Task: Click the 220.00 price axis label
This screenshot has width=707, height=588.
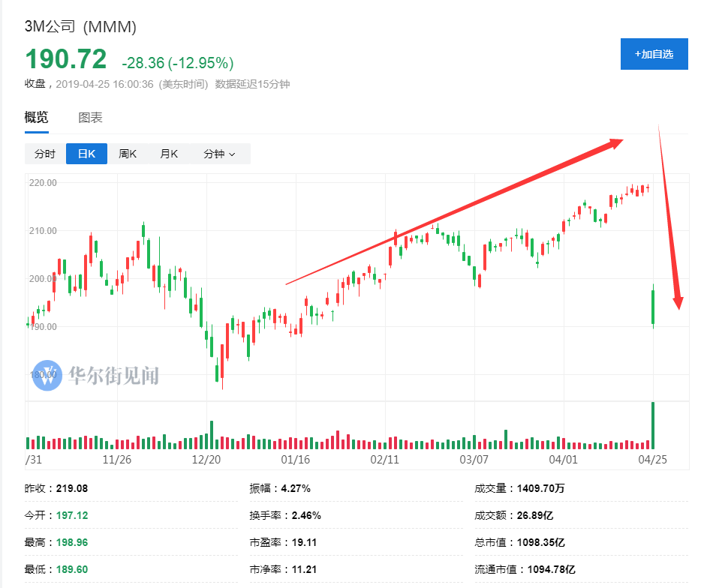Action: click(43, 183)
